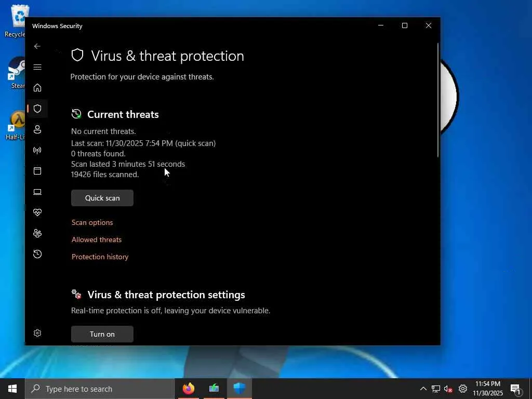Click the Windows Security vertical scrollbar

[437, 100]
